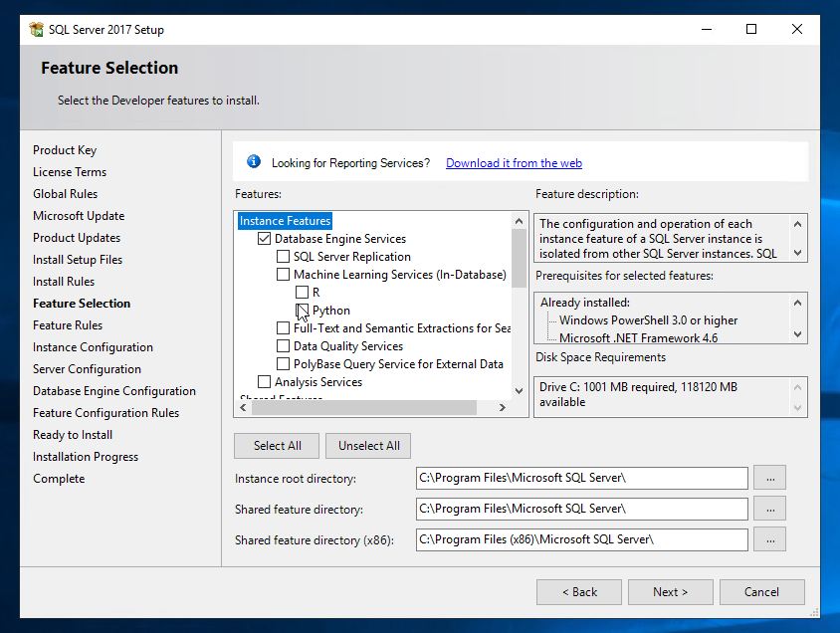This screenshot has height=633, width=840.
Task: Select the Ready to Install step
Action: tap(73, 435)
